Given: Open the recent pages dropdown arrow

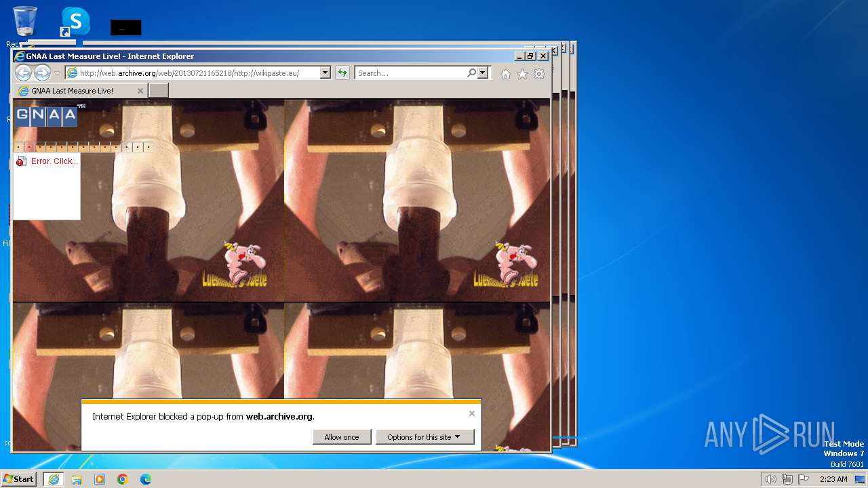Looking at the screenshot, I should click(x=57, y=73).
